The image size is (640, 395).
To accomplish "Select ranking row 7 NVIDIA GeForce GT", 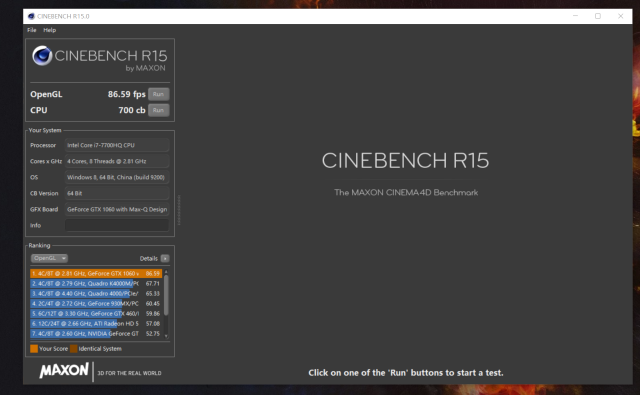I will click(96, 333).
